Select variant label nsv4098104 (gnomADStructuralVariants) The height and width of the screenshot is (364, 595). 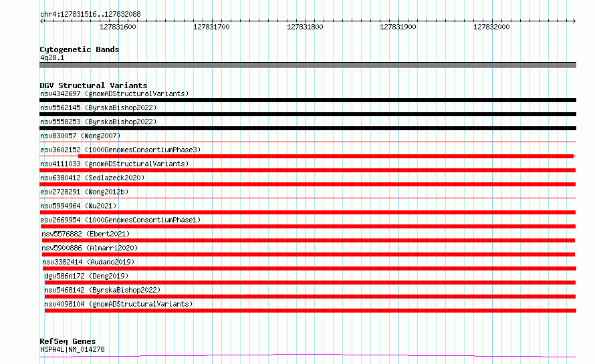coord(118,304)
